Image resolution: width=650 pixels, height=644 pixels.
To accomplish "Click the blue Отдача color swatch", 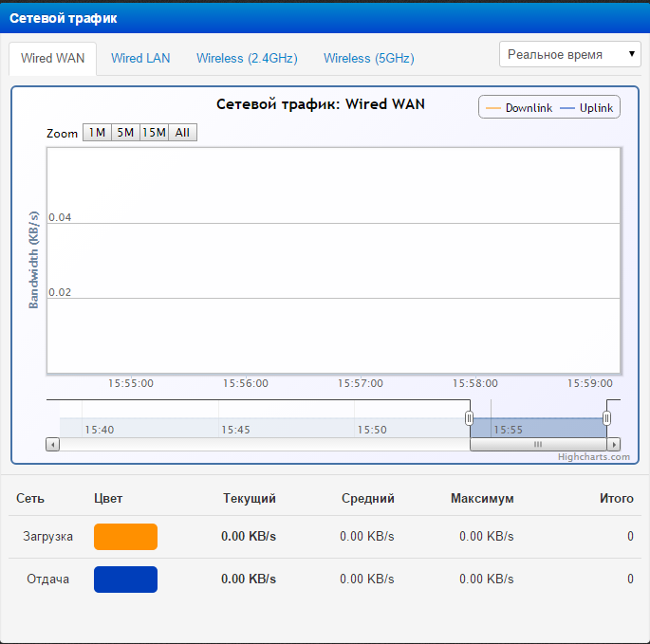I will [x=125, y=580].
